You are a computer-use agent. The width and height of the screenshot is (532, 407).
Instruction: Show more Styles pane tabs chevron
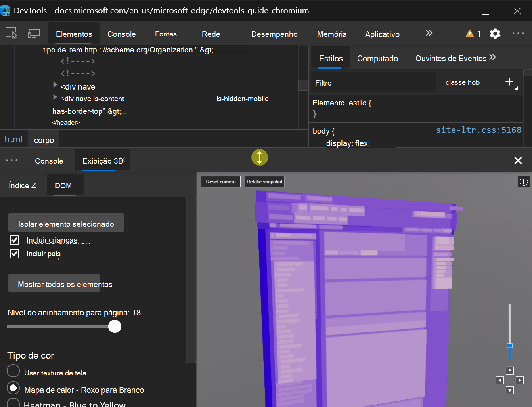pyautogui.click(x=492, y=57)
